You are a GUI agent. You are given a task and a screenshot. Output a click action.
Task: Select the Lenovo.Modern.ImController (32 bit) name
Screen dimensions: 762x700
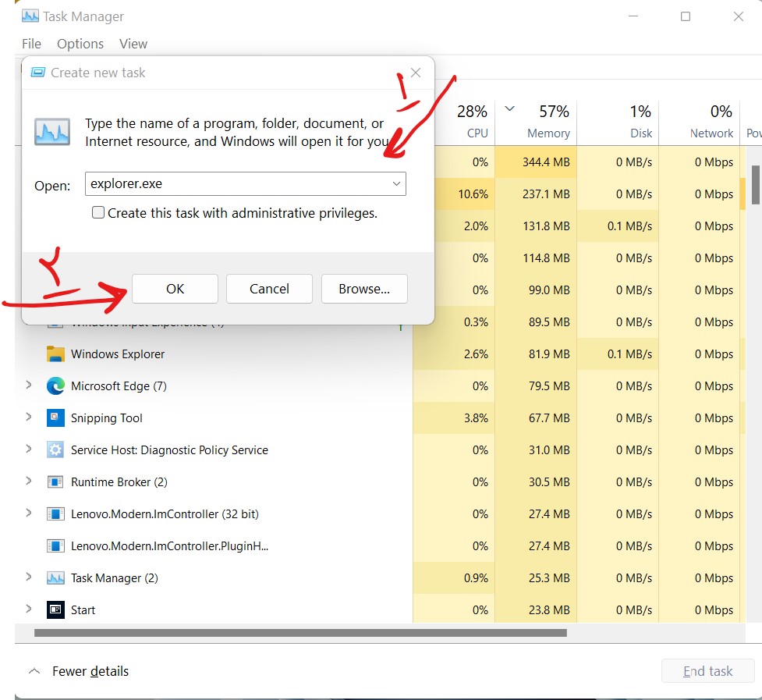click(165, 514)
